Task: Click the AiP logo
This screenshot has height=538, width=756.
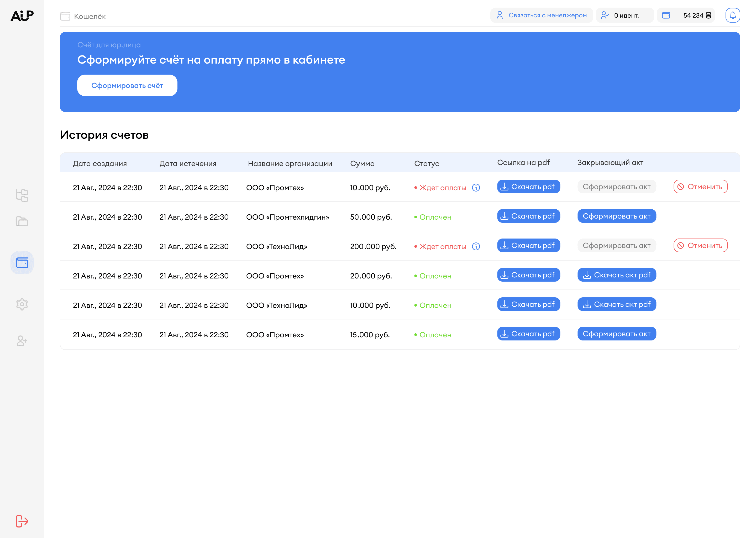Action: point(22,15)
